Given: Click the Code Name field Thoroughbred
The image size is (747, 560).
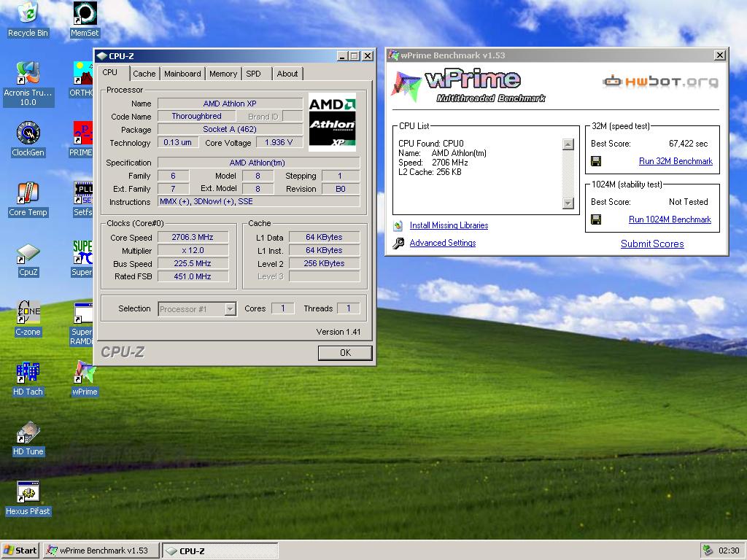Looking at the screenshot, I should [196, 116].
